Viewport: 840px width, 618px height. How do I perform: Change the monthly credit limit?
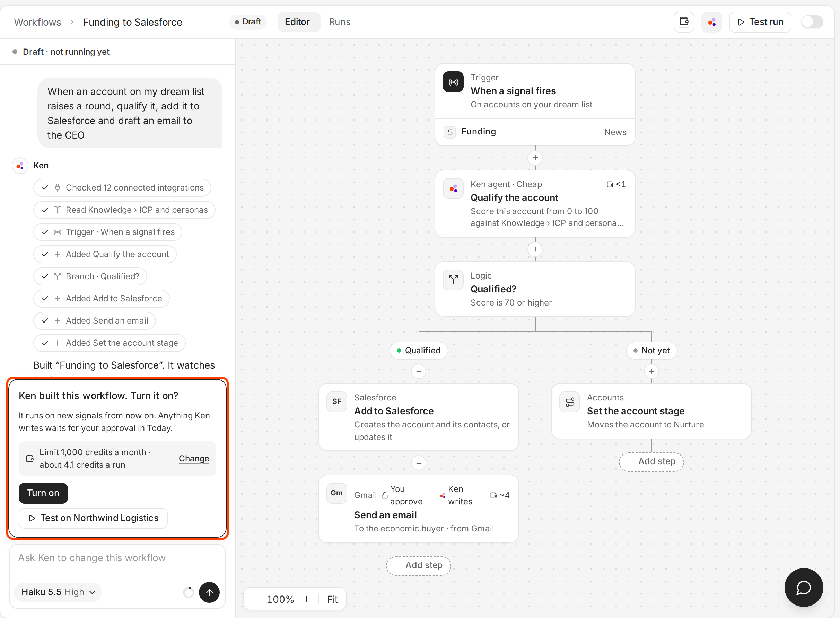194,459
